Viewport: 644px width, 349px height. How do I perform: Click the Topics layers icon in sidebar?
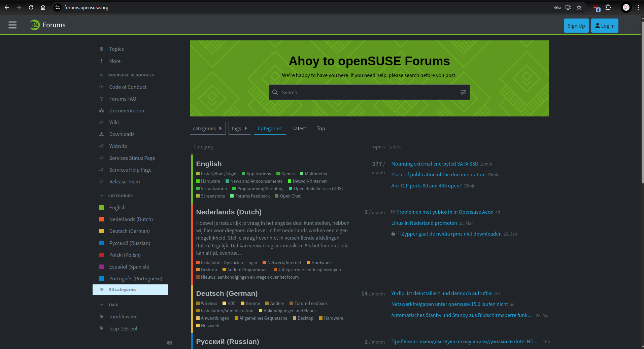(x=101, y=49)
